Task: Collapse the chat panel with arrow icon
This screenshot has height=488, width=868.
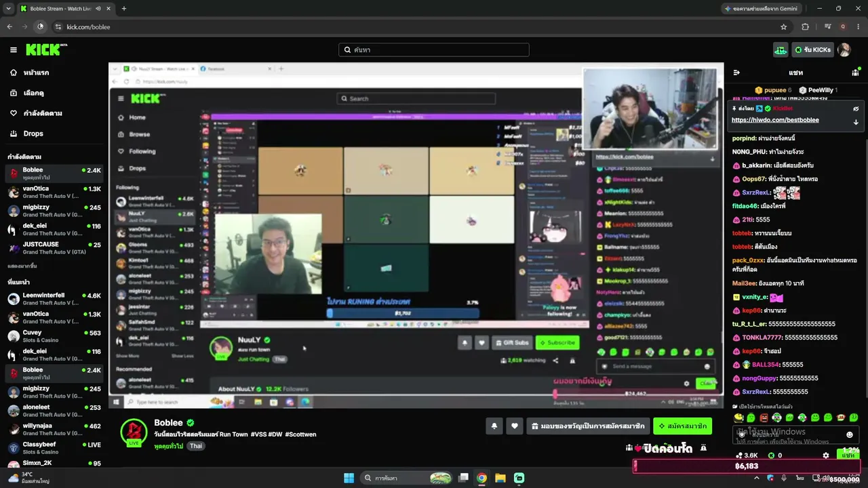Action: 736,73
